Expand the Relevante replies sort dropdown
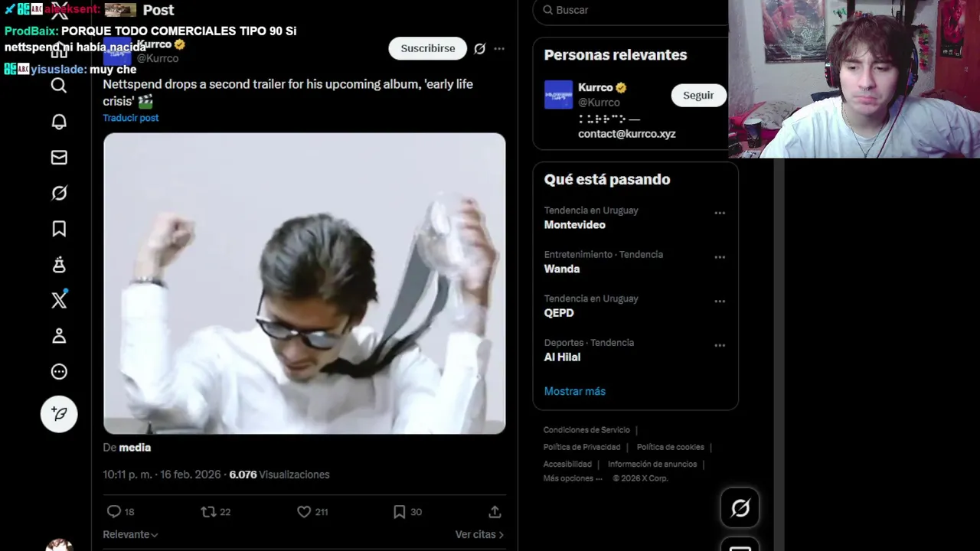Image resolution: width=980 pixels, height=551 pixels. click(130, 535)
